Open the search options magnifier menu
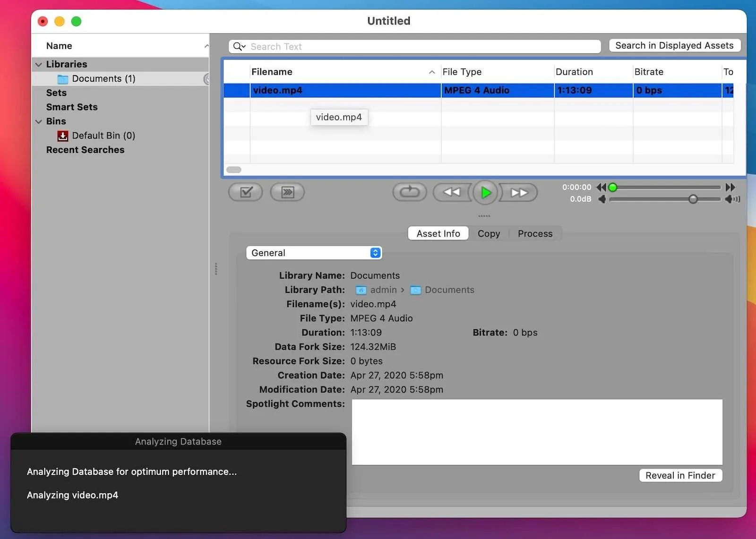Screen dimensions: 756x539 239,46
